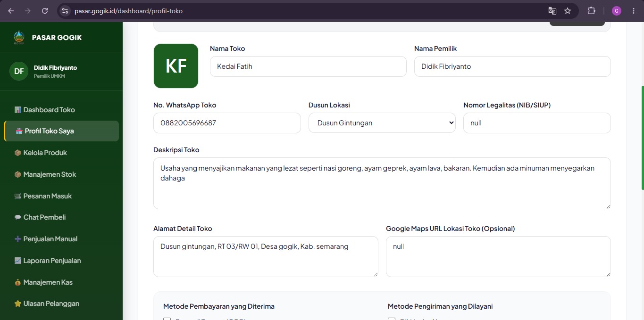This screenshot has height=320, width=644.
Task: Open Ulasan Pelanggan menu item
Action: (x=61, y=304)
